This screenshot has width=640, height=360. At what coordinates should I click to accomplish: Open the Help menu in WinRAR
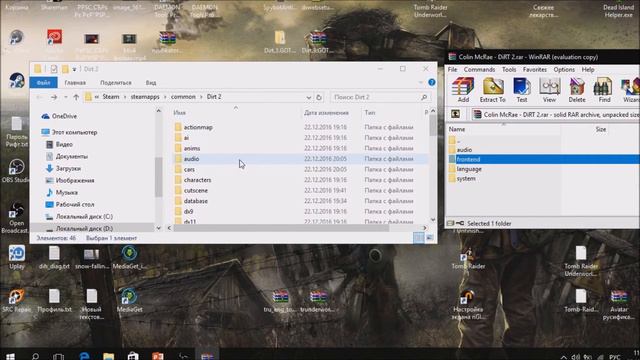tap(588, 70)
